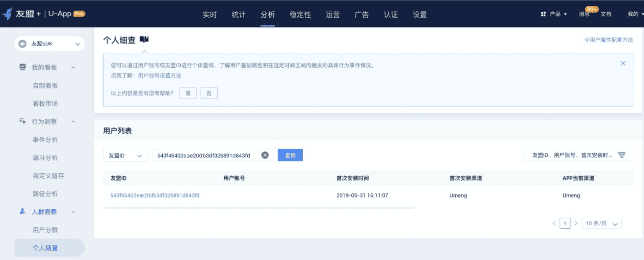Close the info tip banner
644x260 pixels.
623,63
